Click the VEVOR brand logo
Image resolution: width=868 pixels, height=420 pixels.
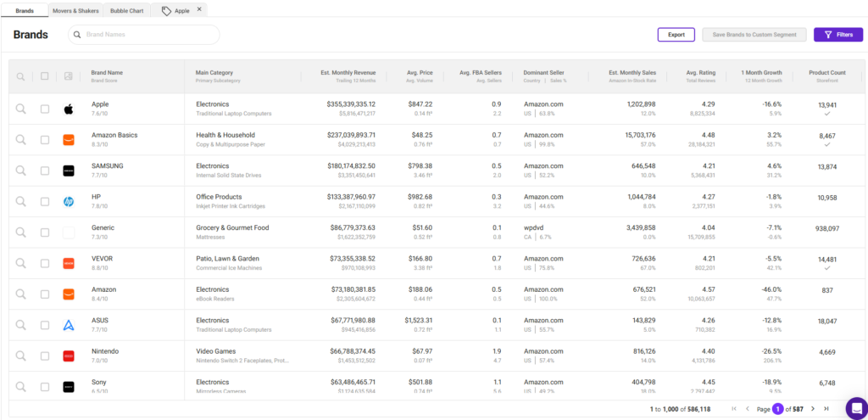69,263
